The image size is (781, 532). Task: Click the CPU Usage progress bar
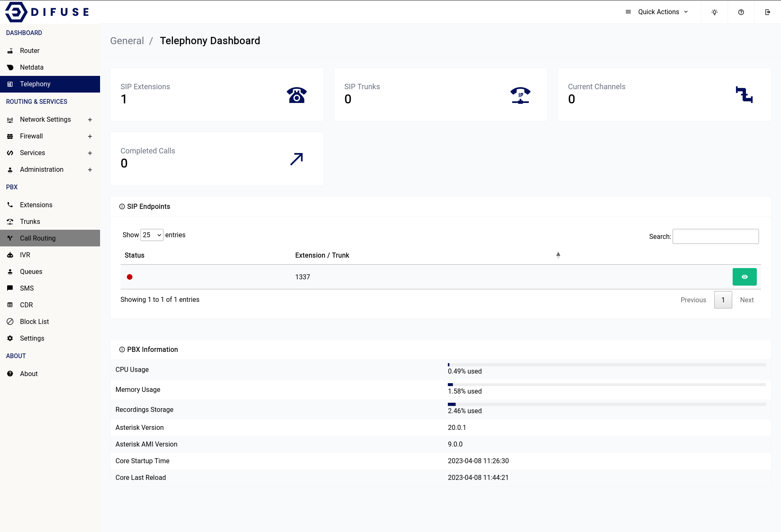(607, 365)
